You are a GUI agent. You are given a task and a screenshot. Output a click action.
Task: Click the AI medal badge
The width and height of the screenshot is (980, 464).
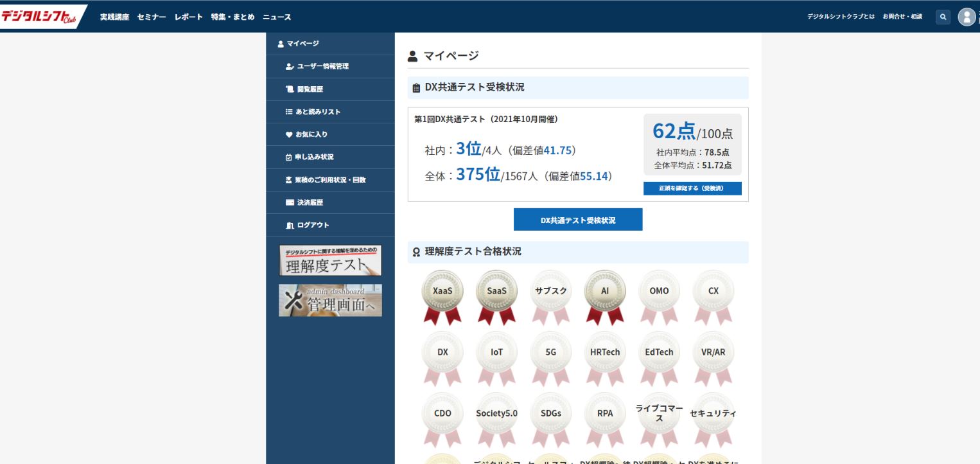605,291
